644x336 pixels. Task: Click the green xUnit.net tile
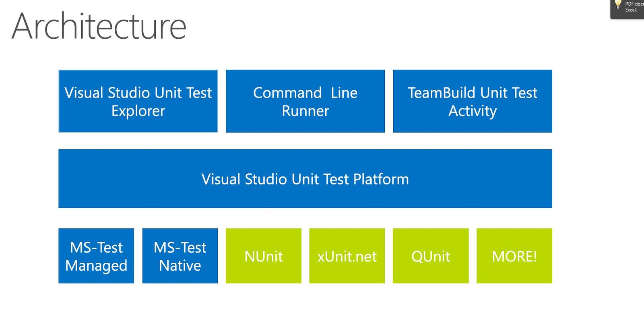[347, 256]
